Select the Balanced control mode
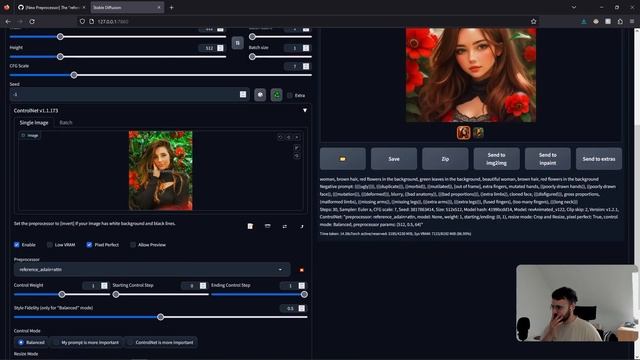Screen dimensions: 640x360 coord(32,342)
